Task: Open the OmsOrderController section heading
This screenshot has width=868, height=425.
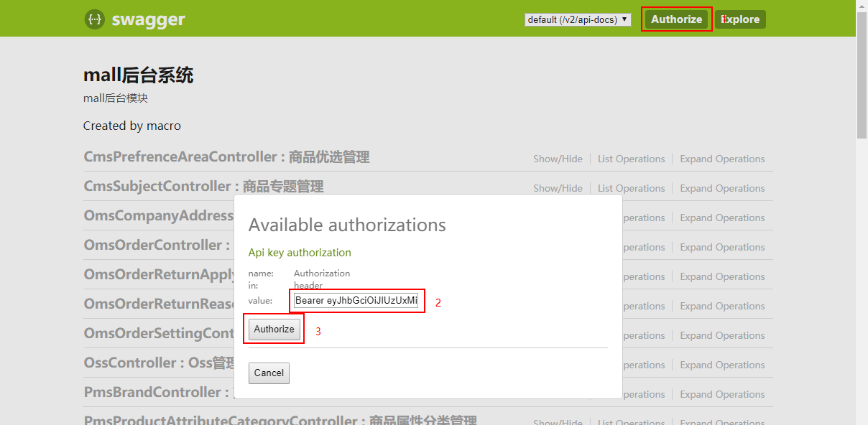Action: tap(157, 246)
